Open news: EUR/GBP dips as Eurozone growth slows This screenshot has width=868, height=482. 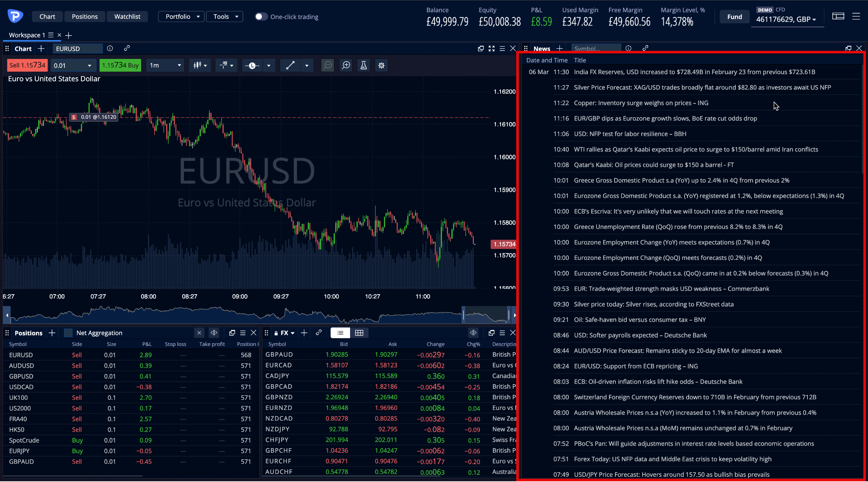[665, 118]
